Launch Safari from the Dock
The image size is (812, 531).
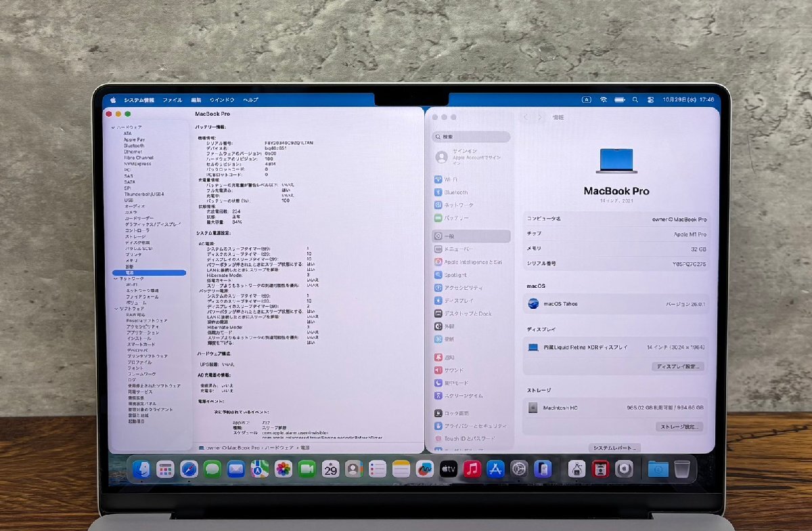click(x=189, y=469)
